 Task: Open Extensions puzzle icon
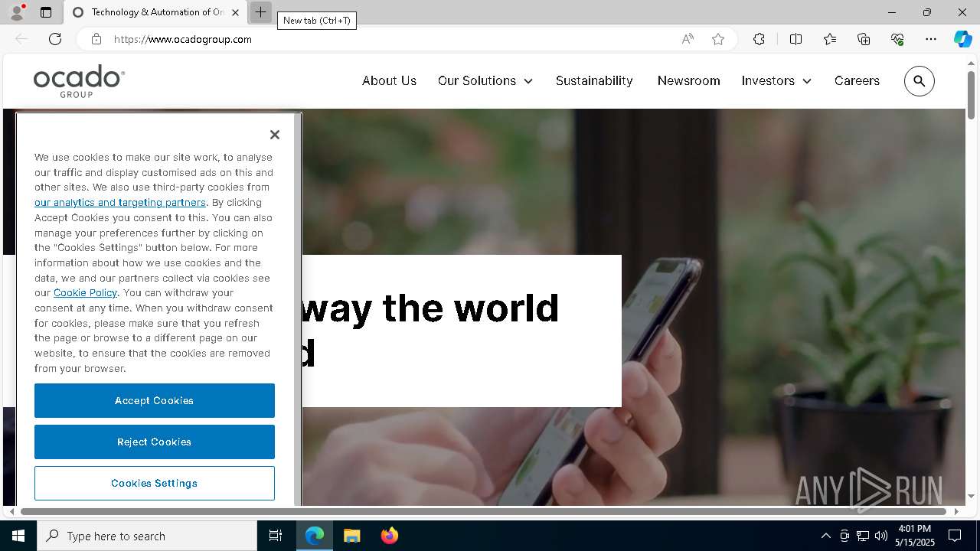pyautogui.click(x=759, y=39)
